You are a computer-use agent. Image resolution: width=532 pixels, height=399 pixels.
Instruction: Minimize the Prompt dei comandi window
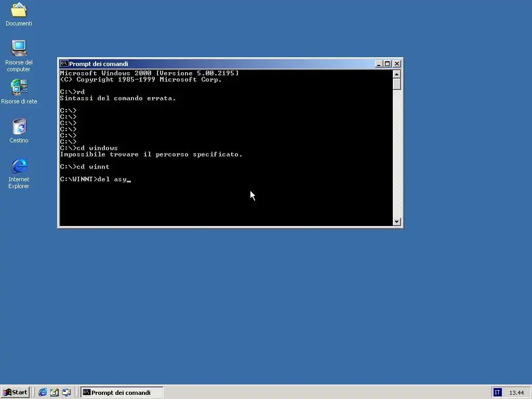point(379,64)
